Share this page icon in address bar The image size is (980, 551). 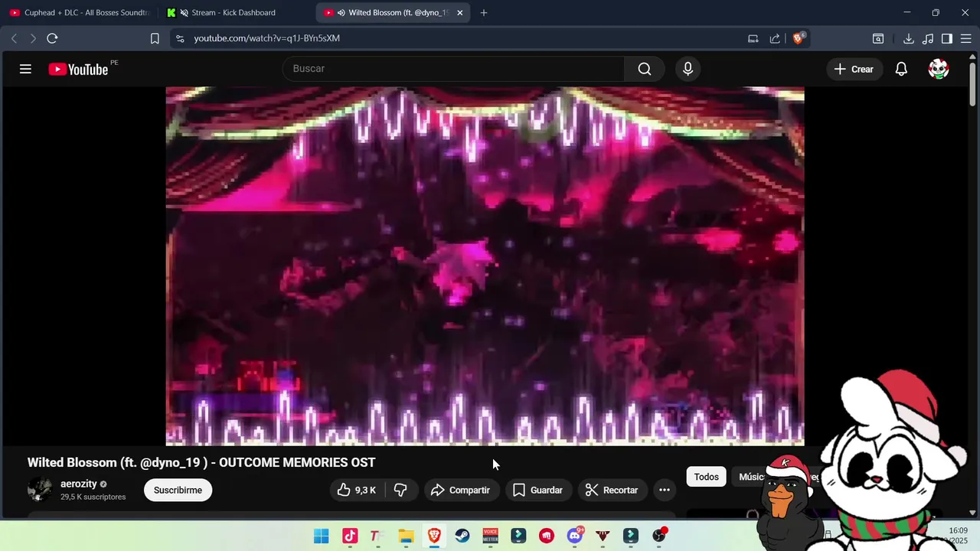coord(775,38)
